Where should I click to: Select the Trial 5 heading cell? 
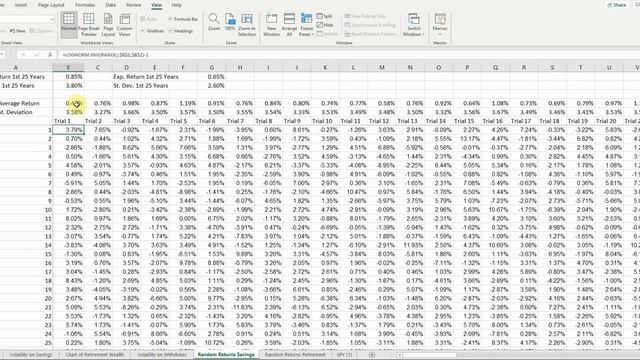(183, 121)
